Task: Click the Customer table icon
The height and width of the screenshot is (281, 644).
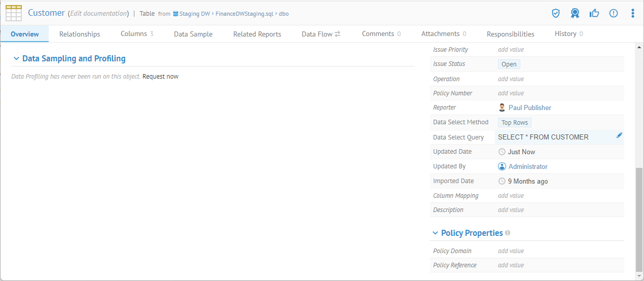Action: point(14,13)
